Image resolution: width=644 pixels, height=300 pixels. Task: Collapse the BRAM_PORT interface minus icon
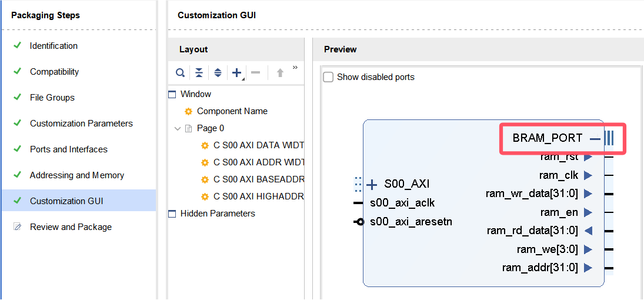pos(595,139)
